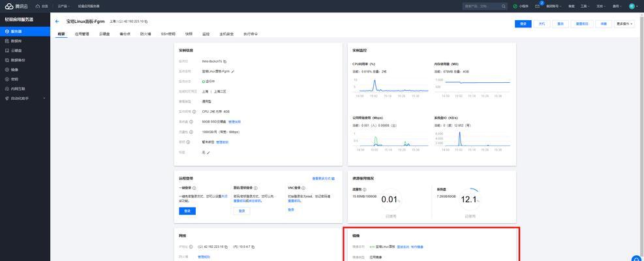Show info tooltip for 密码/密钥登录
Viewport: 644px width, 261px height.
click(x=256, y=188)
